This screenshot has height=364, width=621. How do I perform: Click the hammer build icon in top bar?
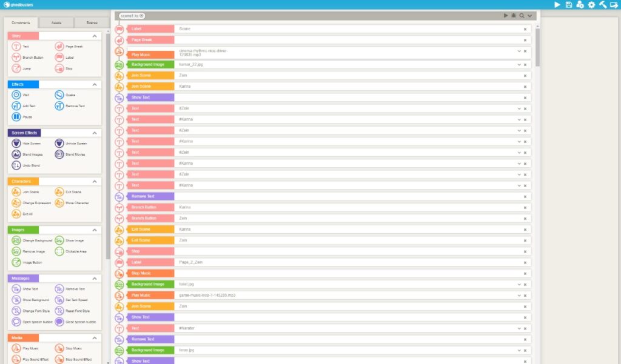pos(603,5)
